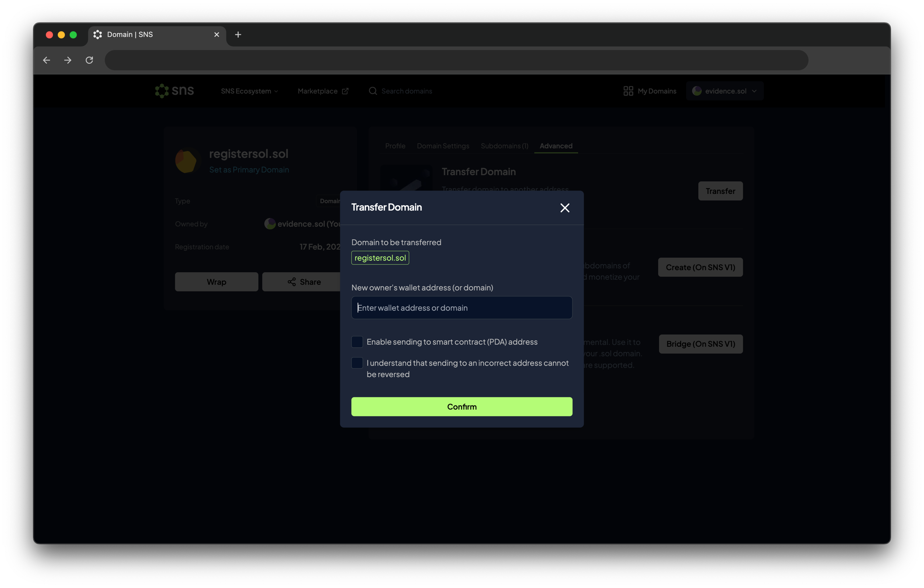Enable sending to smart contract checkbox
This screenshot has height=588, width=924.
(x=357, y=342)
